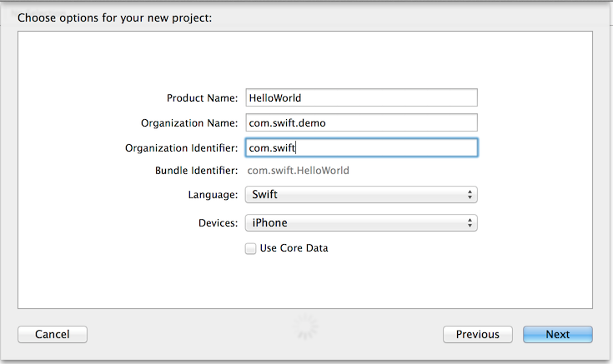Proceed with the Next button
Viewport: 613px width, 364px height.
tap(558, 334)
